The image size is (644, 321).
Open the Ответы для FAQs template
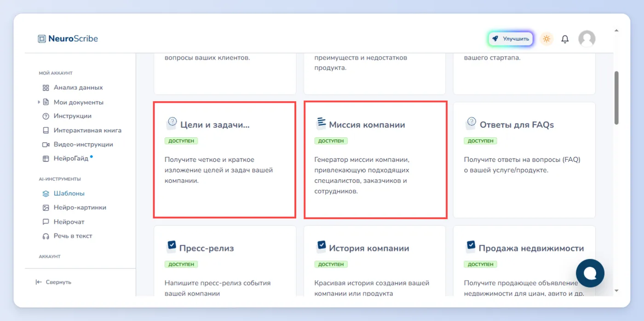tap(524, 160)
